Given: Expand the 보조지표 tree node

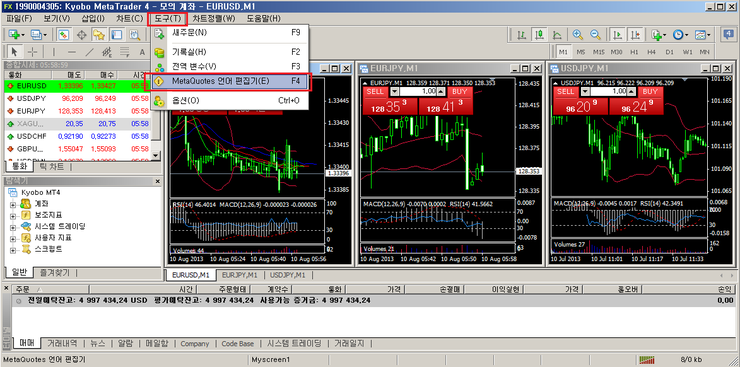Looking at the screenshot, I should point(13,216).
